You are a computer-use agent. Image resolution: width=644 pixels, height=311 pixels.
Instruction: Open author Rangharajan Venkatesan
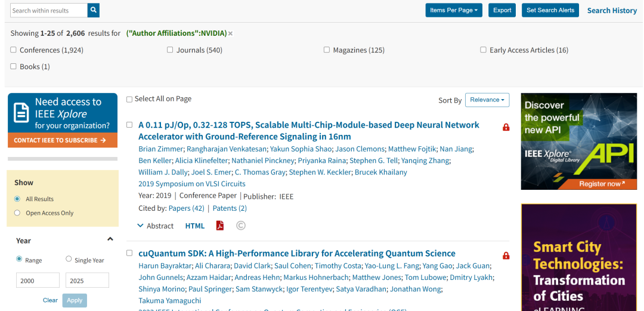(x=227, y=149)
